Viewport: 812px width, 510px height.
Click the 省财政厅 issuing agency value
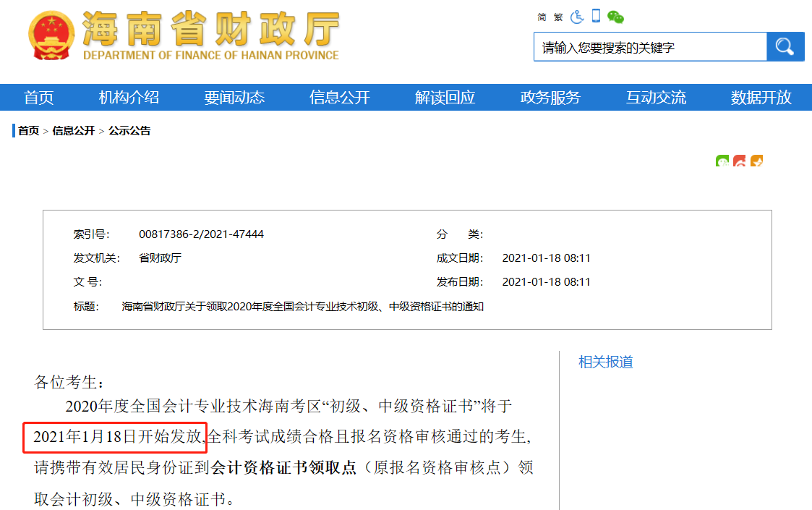click(160, 258)
